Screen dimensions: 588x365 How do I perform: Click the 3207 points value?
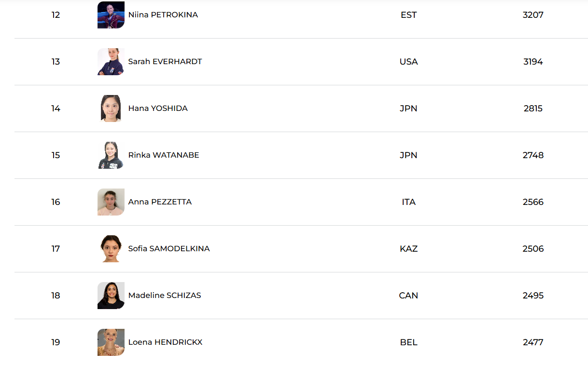533,15
